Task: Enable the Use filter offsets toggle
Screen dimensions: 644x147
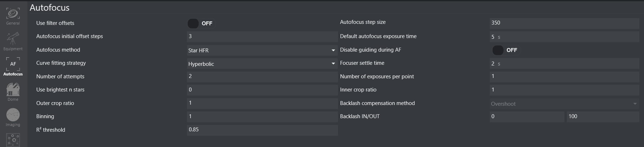Action: 200,23
